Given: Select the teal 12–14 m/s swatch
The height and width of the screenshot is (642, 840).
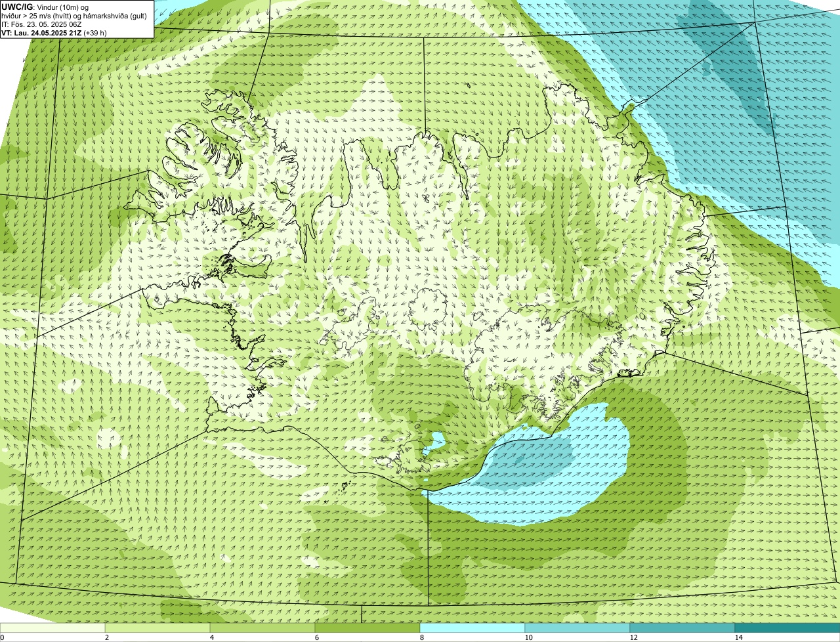Looking at the screenshot, I should pyautogui.click(x=682, y=628).
